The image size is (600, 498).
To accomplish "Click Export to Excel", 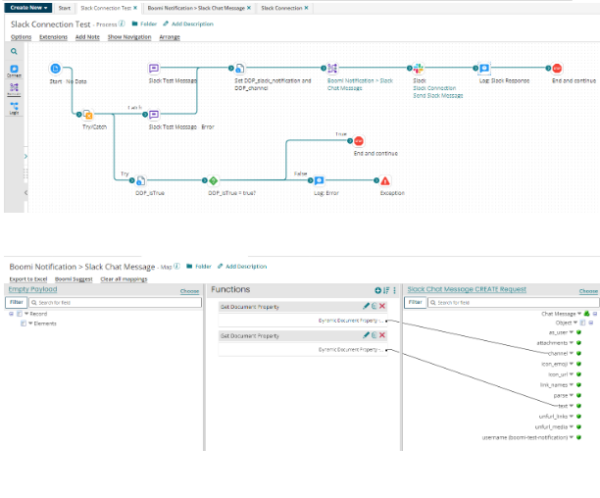I will pos(28,279).
